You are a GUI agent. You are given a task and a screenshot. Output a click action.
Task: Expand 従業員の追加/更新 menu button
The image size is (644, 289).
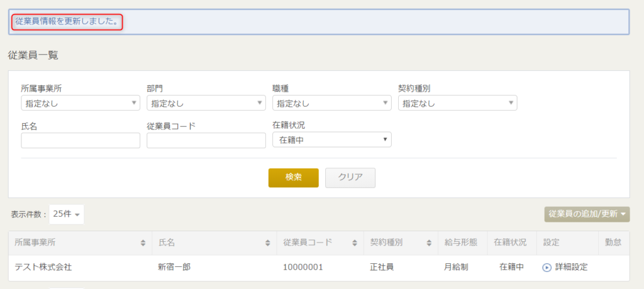click(x=587, y=214)
